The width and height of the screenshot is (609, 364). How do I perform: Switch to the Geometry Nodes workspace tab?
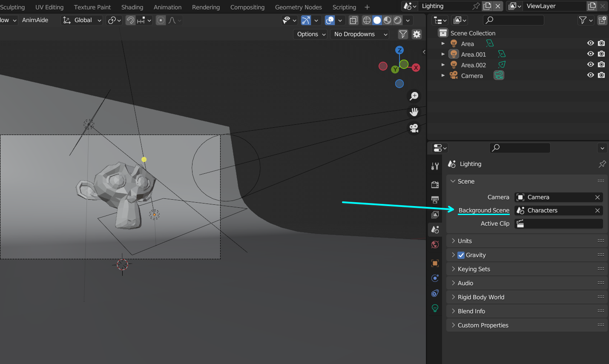[x=299, y=7]
